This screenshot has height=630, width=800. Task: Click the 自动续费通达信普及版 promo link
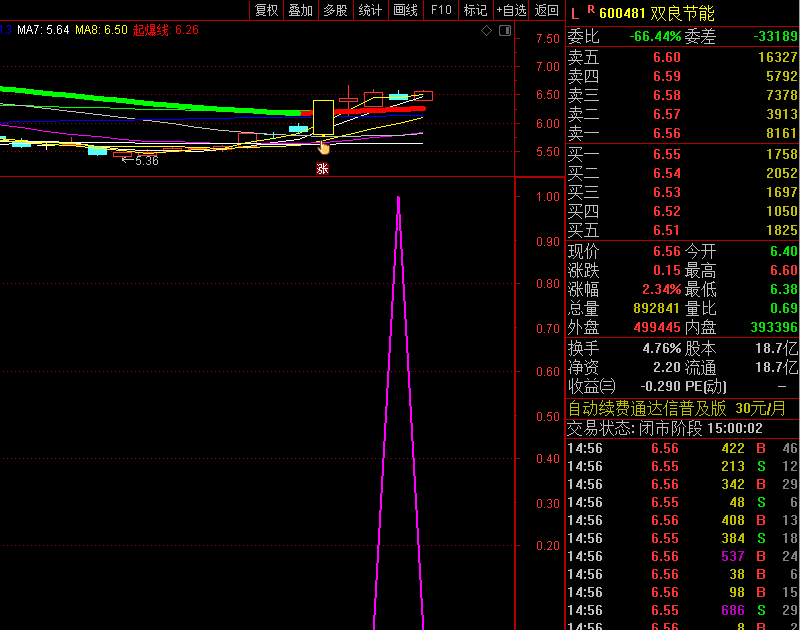(647, 408)
